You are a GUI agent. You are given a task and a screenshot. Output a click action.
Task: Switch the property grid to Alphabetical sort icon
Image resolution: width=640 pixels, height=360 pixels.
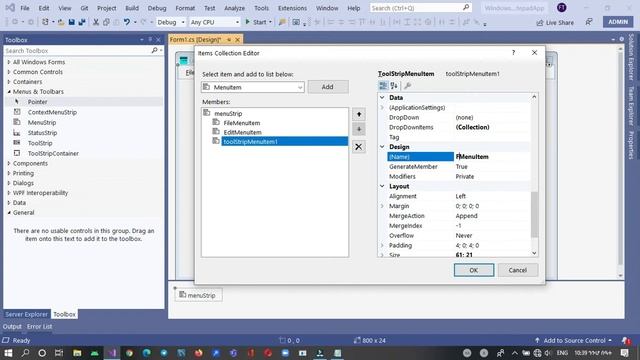tap(394, 86)
